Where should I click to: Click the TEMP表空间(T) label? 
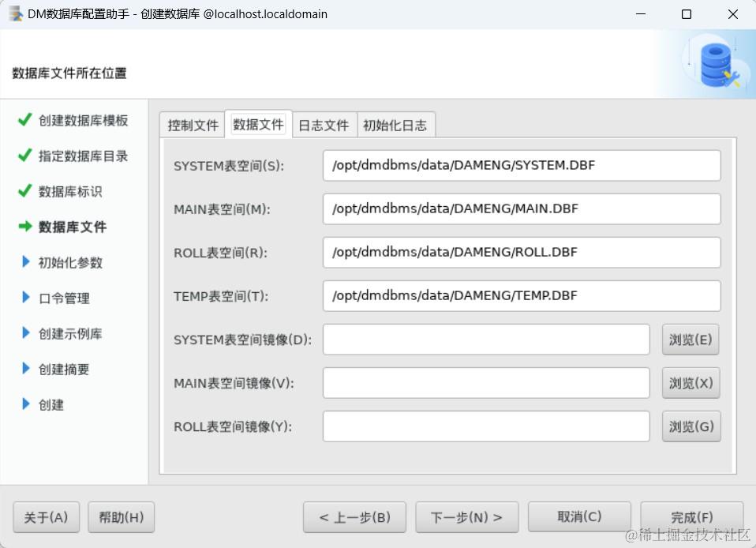221,296
